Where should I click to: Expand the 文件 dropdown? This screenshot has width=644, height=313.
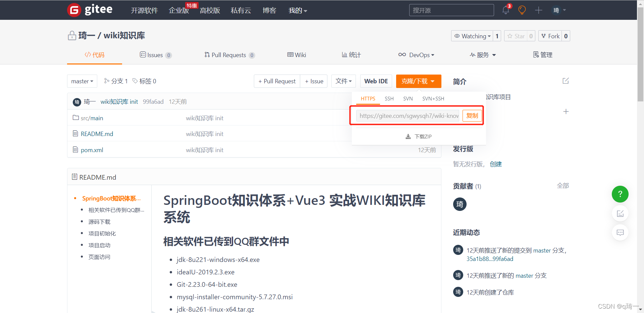343,81
